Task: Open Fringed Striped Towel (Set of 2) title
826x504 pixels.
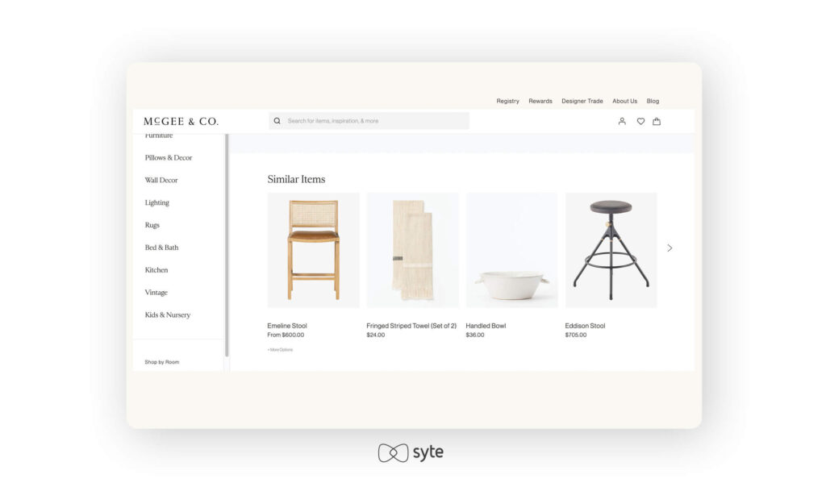Action: point(411,326)
